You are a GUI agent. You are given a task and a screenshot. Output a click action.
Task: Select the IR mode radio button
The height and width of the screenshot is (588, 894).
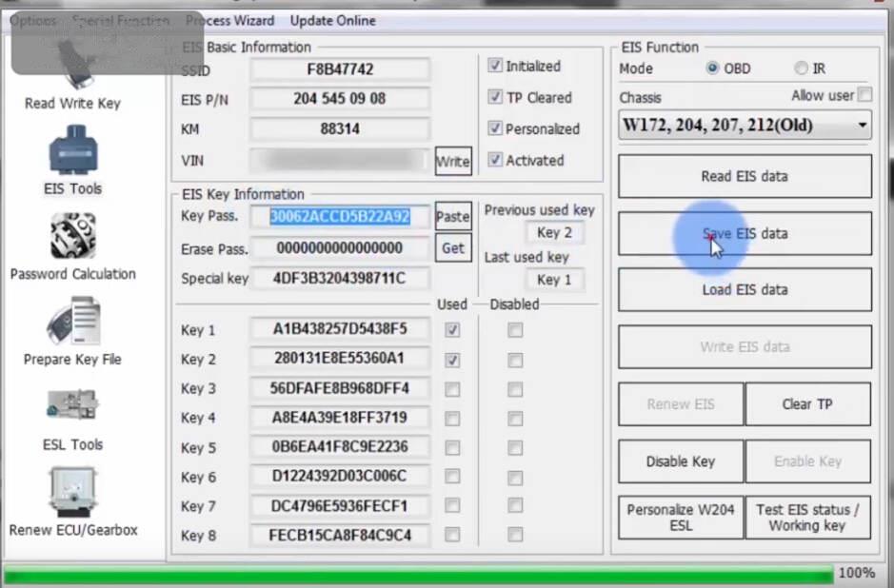[x=801, y=69]
